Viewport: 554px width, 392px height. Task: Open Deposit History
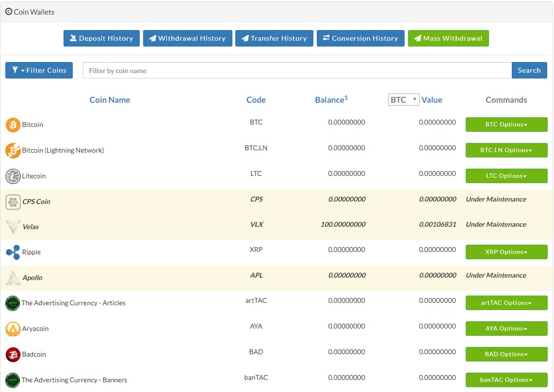pos(101,38)
